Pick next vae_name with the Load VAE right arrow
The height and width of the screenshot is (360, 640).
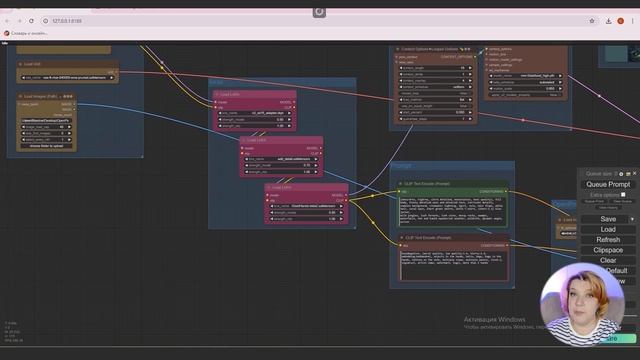(x=111, y=78)
